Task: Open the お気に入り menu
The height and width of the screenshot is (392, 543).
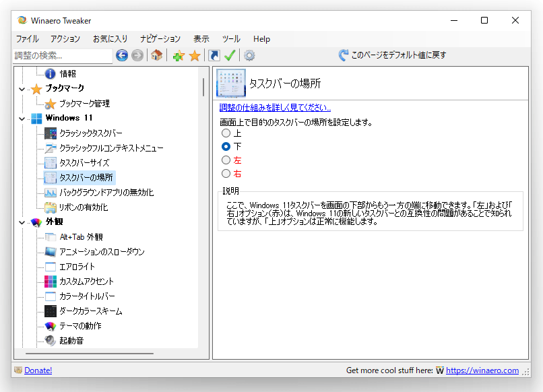Action: (110, 39)
